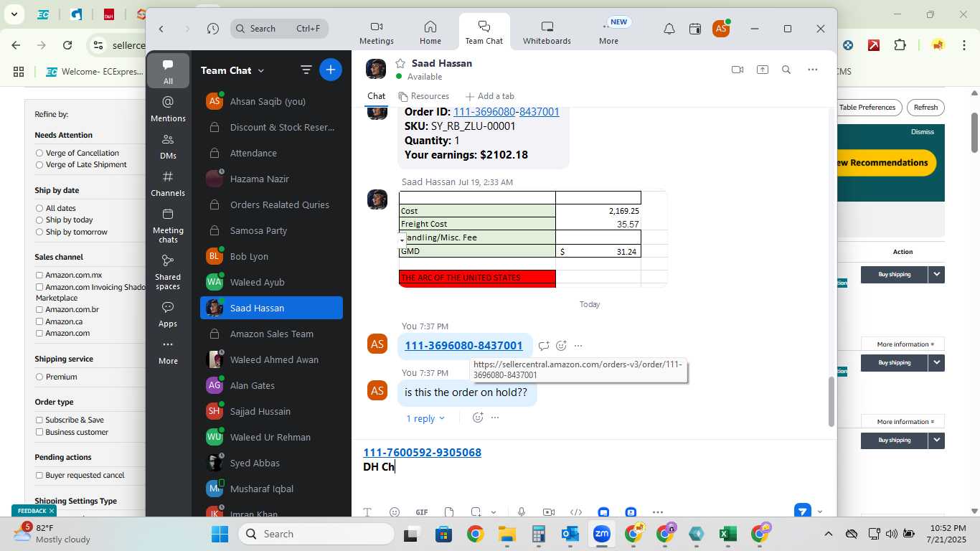The height and width of the screenshot is (551, 980).
Task: Open Chrome tab search dropdown
Action: (14, 14)
